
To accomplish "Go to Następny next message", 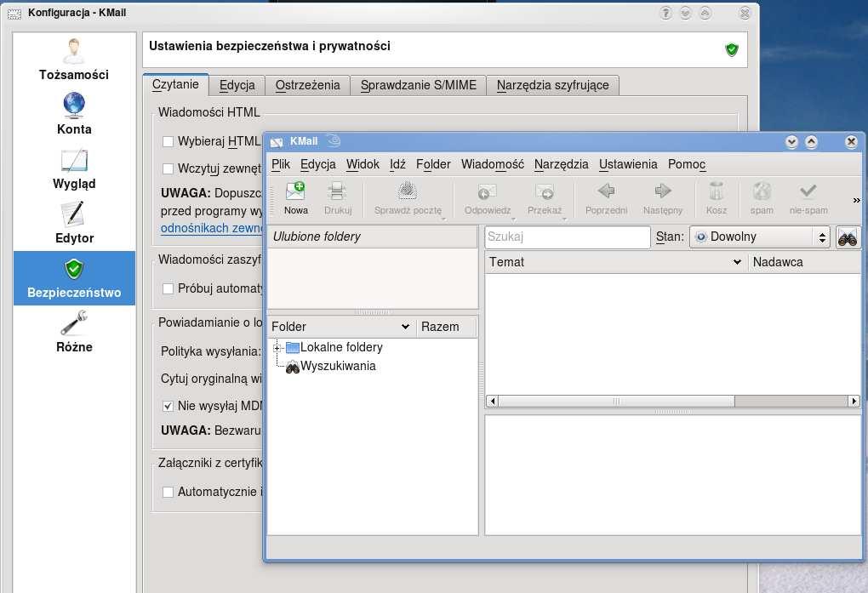I will click(663, 198).
